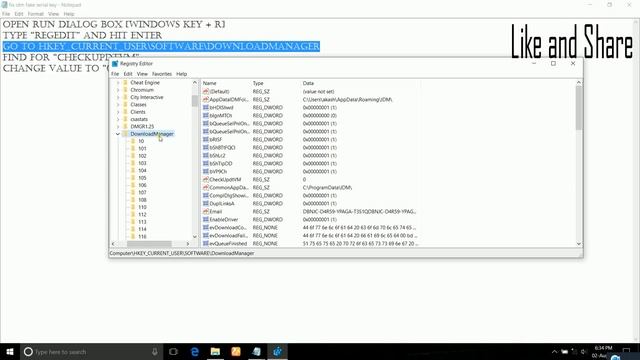
Task: Click the evQueueFinished binary value icon
Action: pos(206,243)
